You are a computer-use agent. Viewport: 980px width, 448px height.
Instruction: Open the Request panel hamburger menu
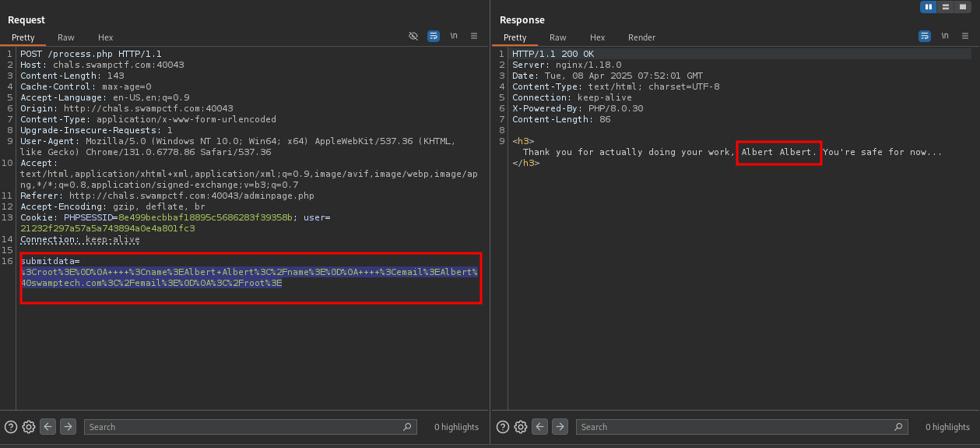tap(474, 36)
